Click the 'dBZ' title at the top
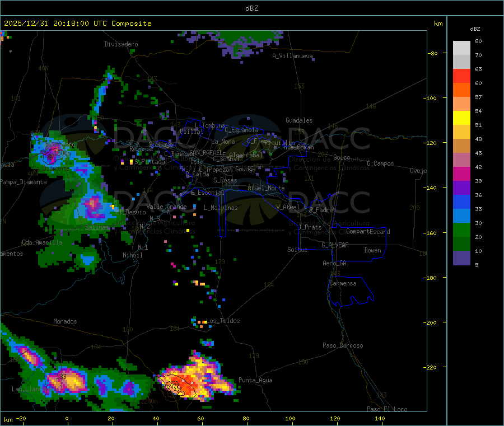The height and width of the screenshot is (426, 504). (251, 8)
